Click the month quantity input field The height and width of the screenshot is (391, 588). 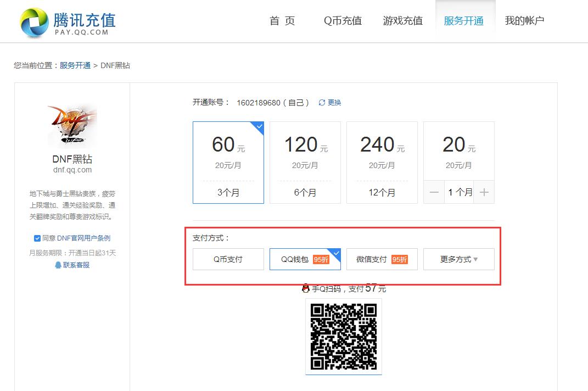point(459,192)
